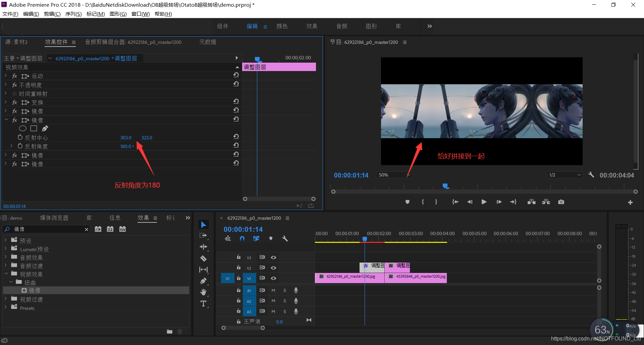
Task: Reset the 运动 effect parameters
Action: coord(236,75)
